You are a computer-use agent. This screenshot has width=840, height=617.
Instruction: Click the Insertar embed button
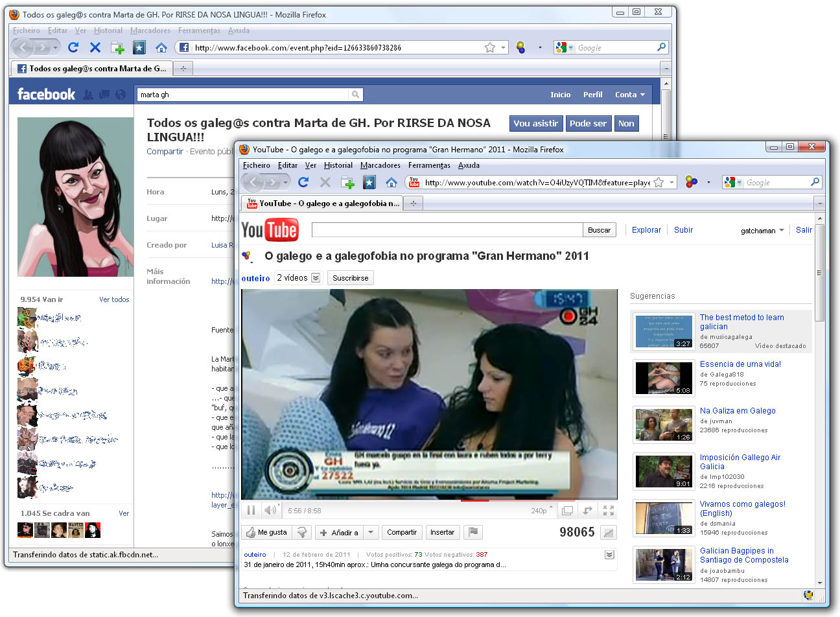442,532
